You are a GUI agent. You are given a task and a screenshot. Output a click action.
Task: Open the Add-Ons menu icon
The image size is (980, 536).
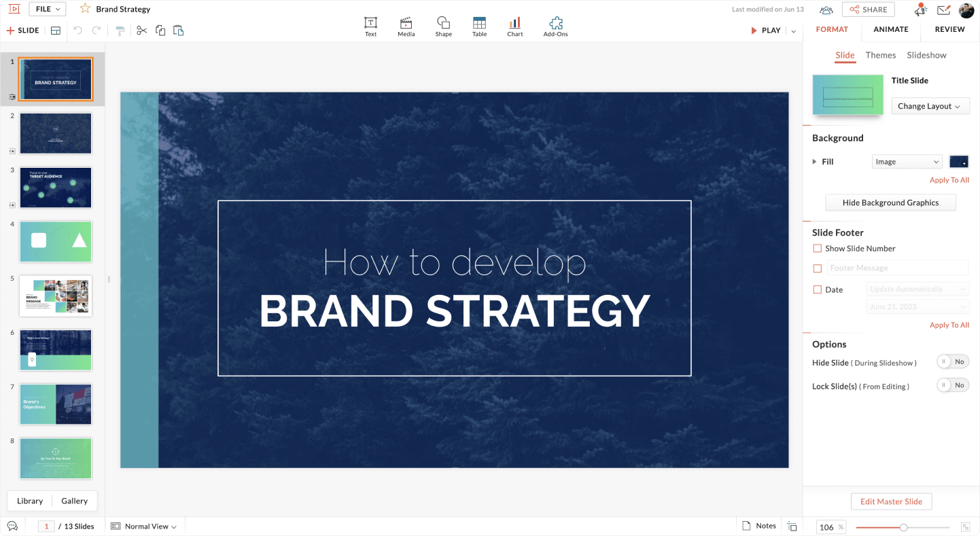(x=555, y=26)
